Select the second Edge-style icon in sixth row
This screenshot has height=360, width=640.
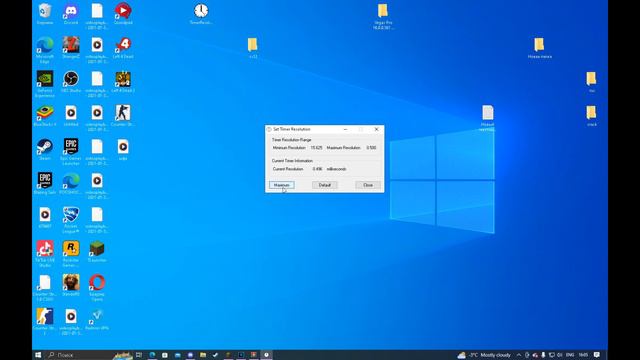pyautogui.click(x=71, y=183)
